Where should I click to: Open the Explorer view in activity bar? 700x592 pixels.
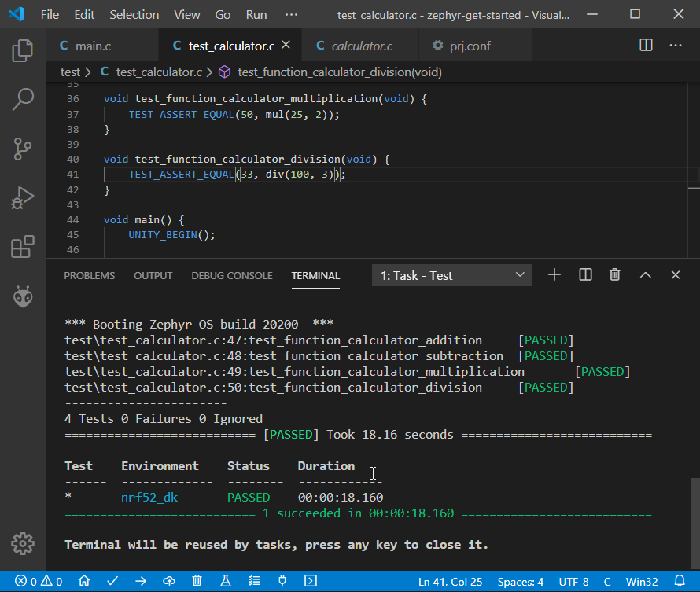coord(22,50)
